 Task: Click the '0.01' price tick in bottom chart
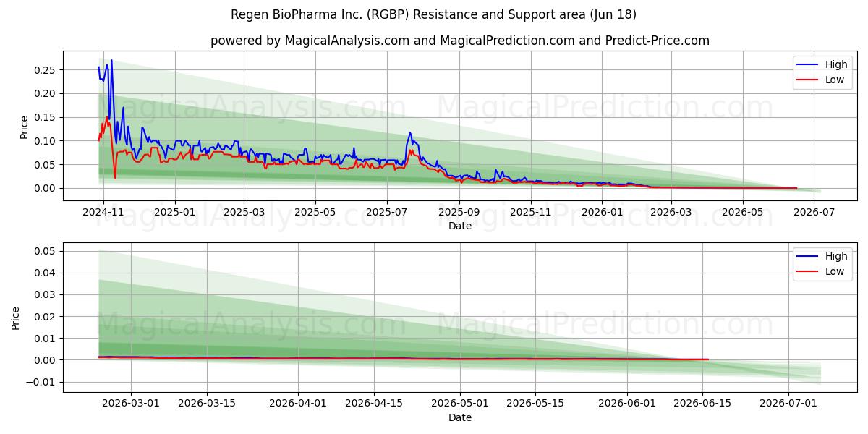45,339
